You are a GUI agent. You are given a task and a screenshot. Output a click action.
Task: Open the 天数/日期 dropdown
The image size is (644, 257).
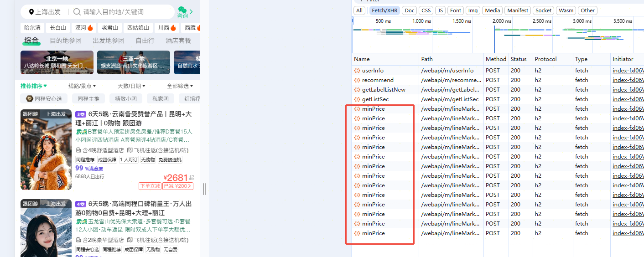click(x=131, y=86)
